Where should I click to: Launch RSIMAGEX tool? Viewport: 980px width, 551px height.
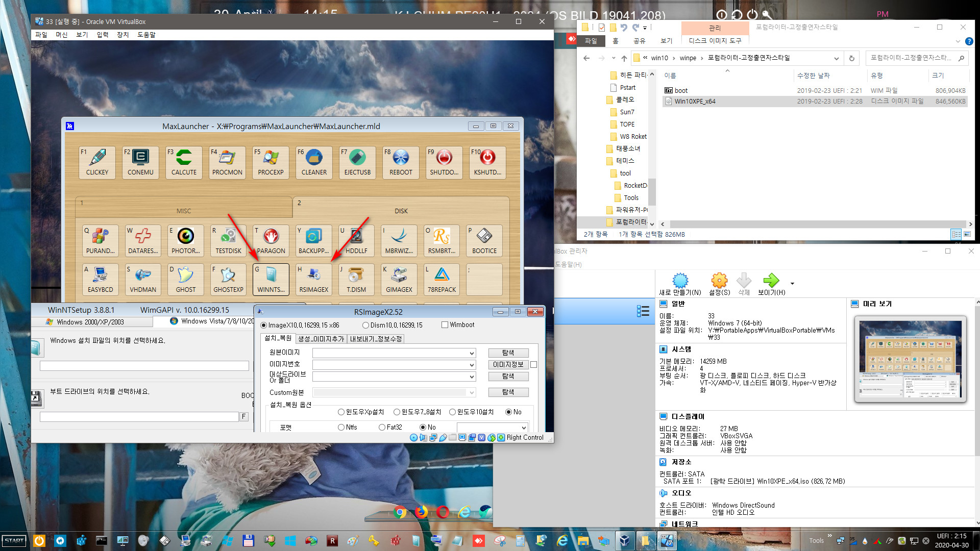tap(314, 279)
